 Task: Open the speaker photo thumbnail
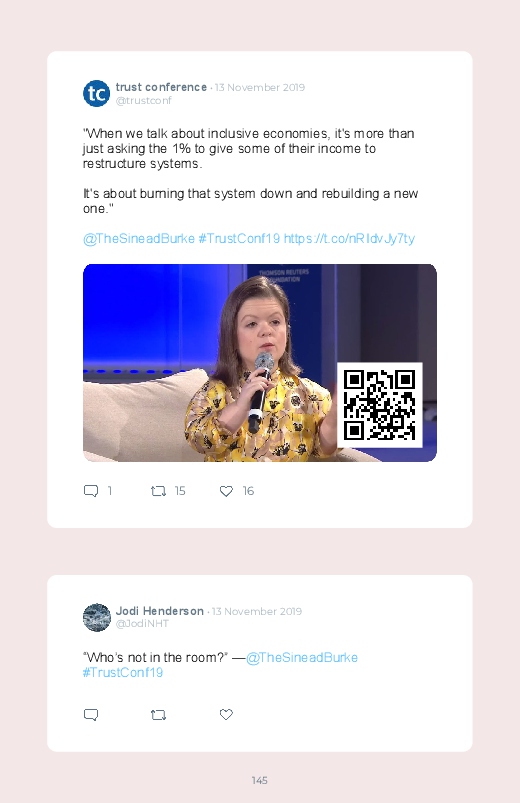260,363
